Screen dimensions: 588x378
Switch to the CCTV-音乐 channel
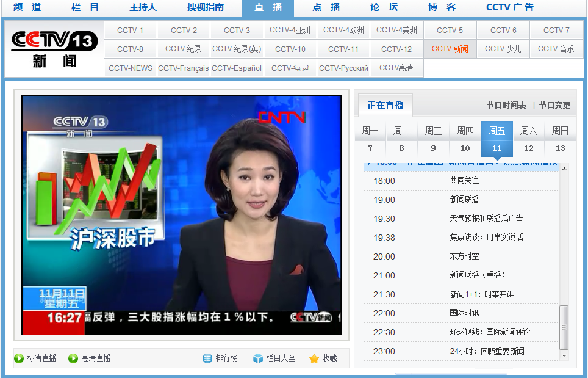[556, 49]
